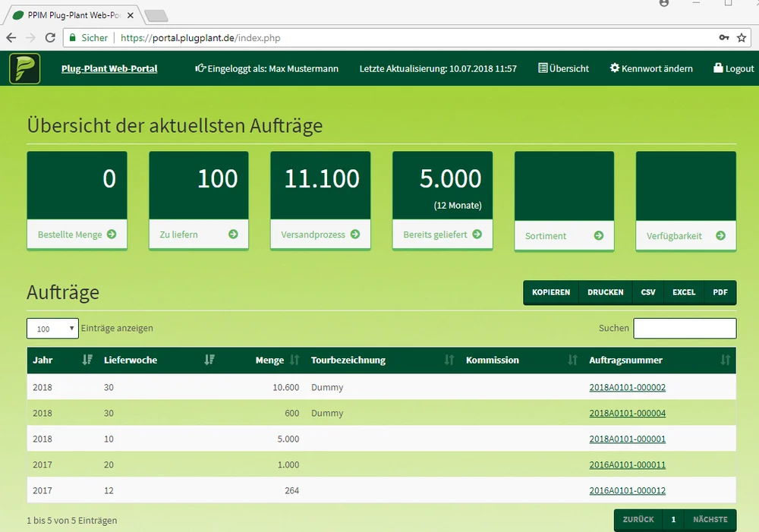The width and height of the screenshot is (759, 532).
Task: Sort table by Lieferwoche sort icon
Action: 209,360
